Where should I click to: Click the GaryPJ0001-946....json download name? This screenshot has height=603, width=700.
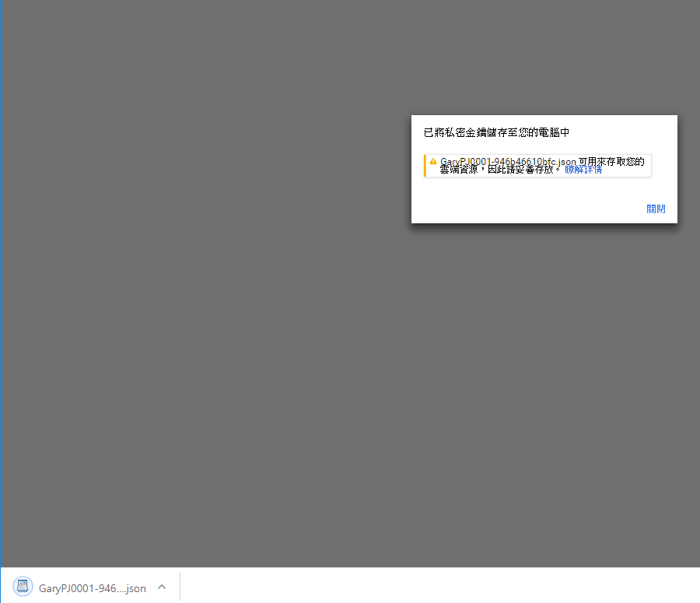coord(93,588)
